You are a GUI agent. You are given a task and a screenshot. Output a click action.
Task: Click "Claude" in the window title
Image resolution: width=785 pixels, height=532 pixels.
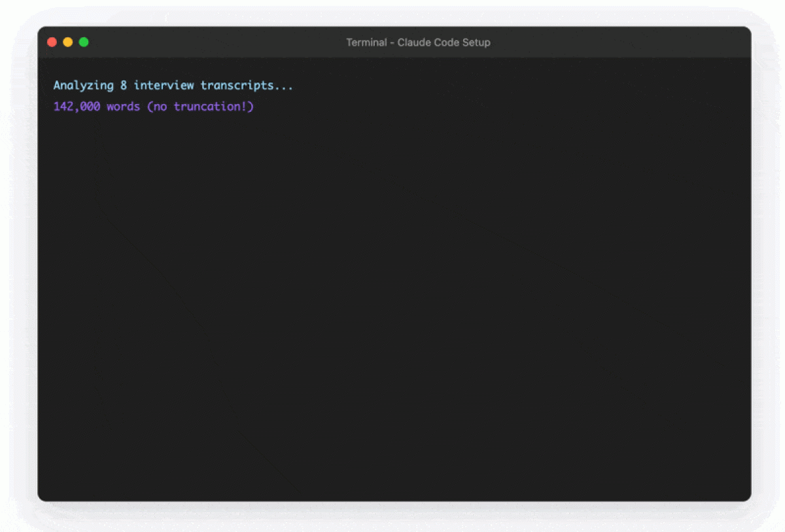415,43
